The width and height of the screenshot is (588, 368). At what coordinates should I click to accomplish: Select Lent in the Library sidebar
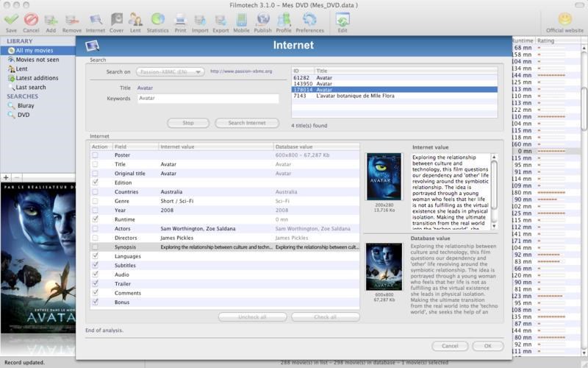click(37, 68)
